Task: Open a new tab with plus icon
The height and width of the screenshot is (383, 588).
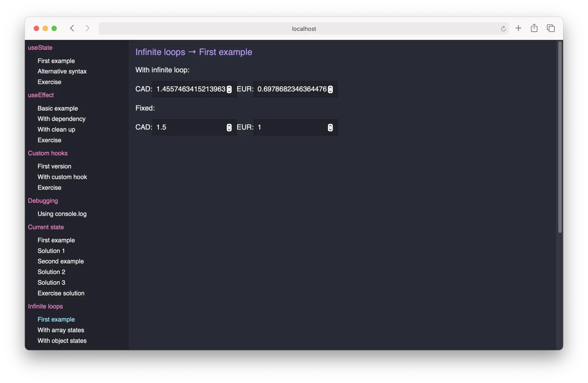Action: pyautogui.click(x=518, y=28)
